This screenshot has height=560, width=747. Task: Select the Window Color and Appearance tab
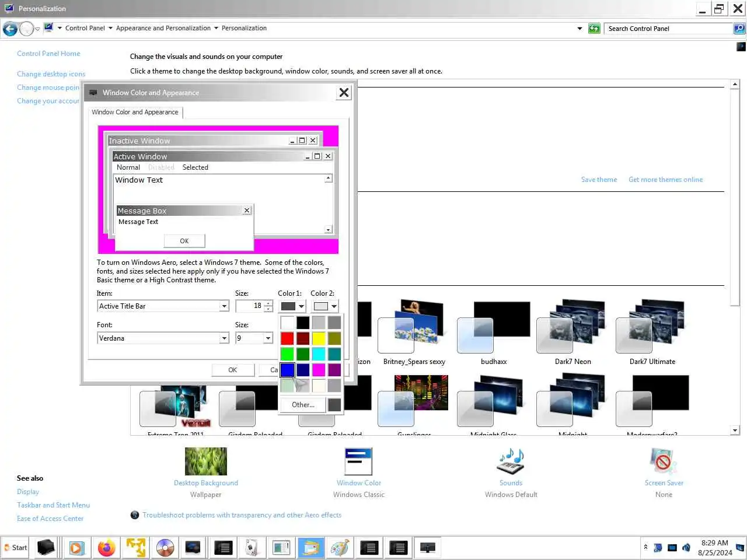[x=135, y=112]
